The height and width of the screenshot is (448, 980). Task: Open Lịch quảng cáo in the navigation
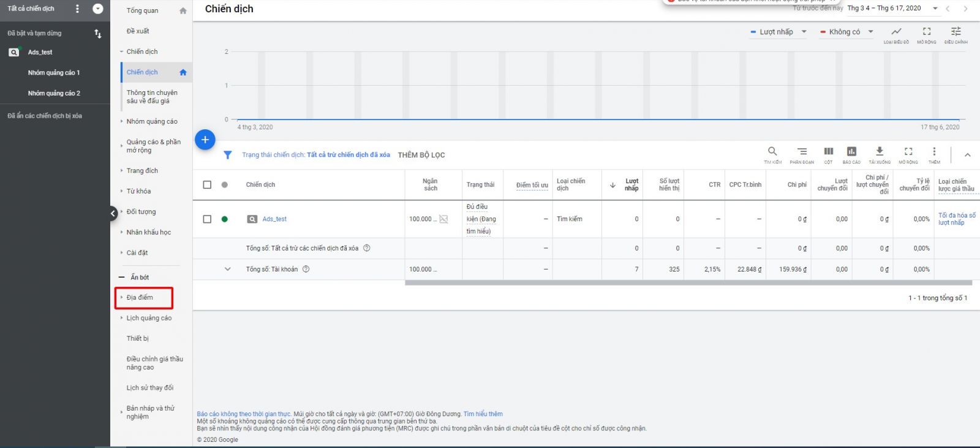point(149,318)
